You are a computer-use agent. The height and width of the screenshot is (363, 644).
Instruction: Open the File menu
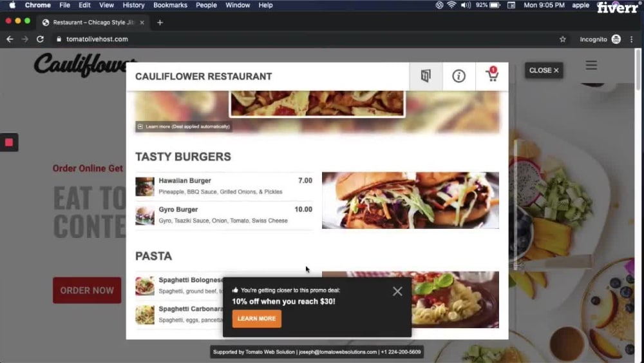pyautogui.click(x=64, y=5)
